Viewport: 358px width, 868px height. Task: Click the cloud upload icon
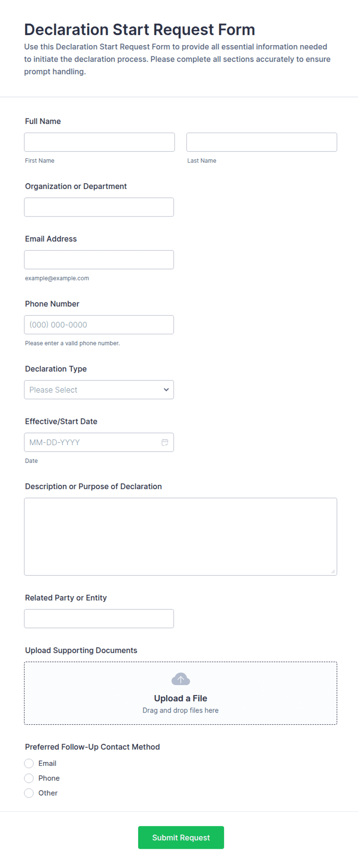pyautogui.click(x=181, y=679)
